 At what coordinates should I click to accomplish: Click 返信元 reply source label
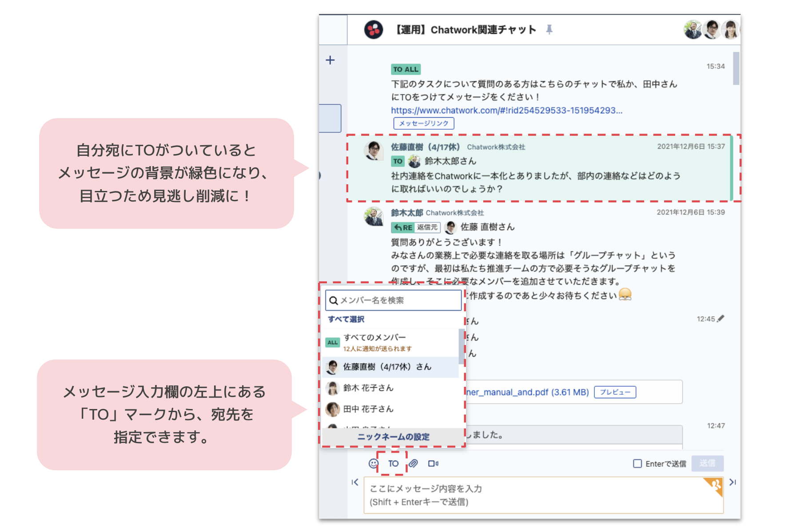tap(427, 227)
